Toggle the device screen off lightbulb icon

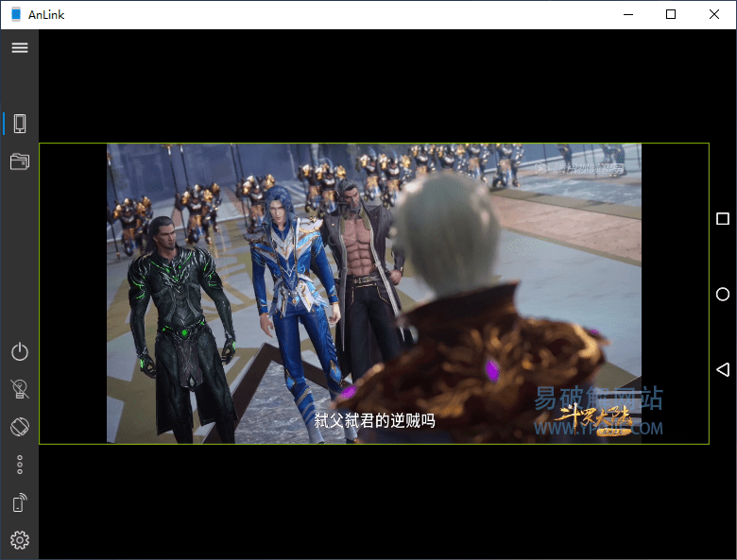(x=19, y=389)
